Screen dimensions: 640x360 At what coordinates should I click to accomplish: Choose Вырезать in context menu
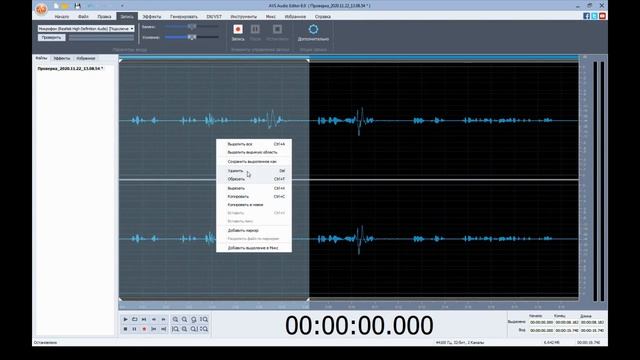254,189
